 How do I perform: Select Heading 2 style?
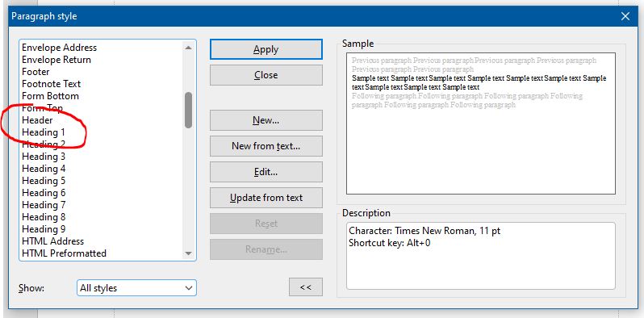click(44, 144)
